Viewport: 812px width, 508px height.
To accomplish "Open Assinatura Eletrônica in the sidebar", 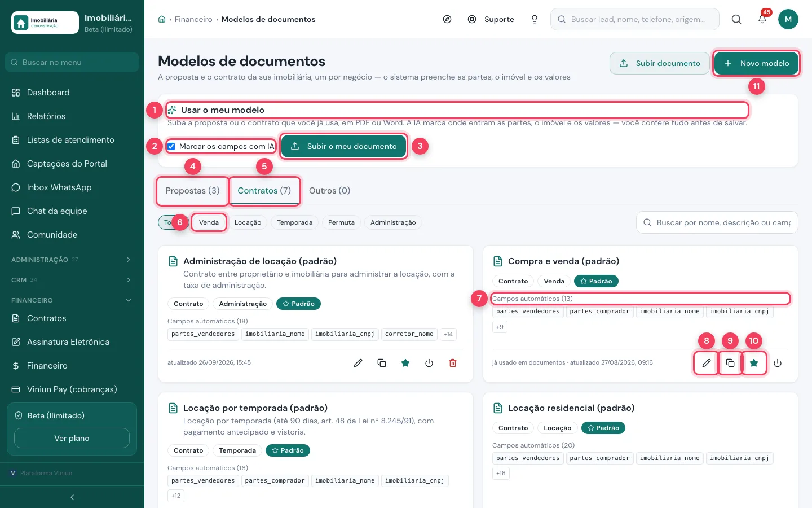I will click(x=72, y=342).
